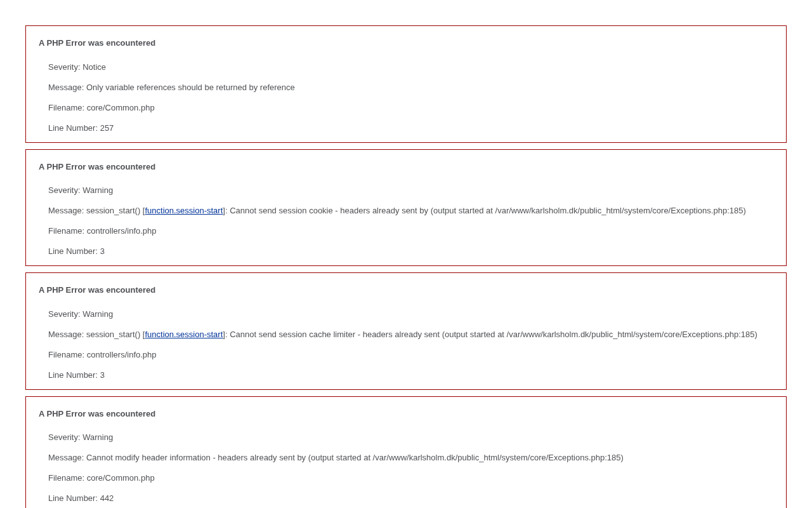Click the Notice error box heading
812x508 pixels.
point(97,43)
